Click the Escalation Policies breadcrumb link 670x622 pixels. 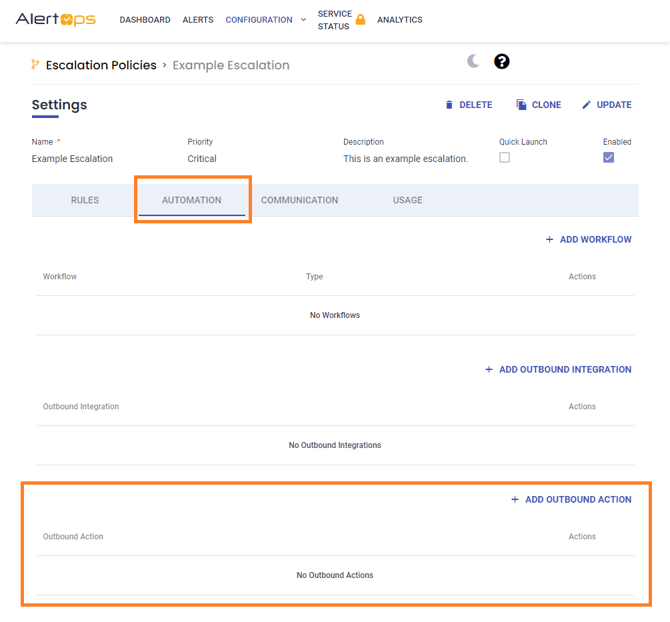101,65
